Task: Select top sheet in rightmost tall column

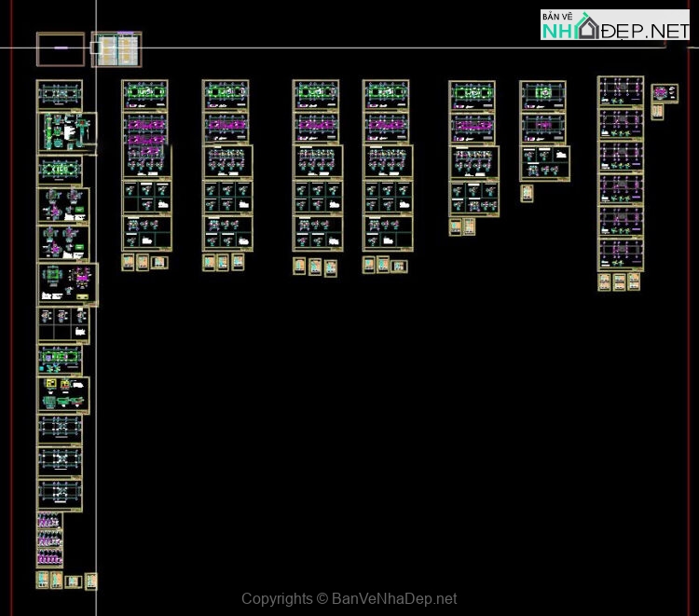Action: tap(621, 91)
